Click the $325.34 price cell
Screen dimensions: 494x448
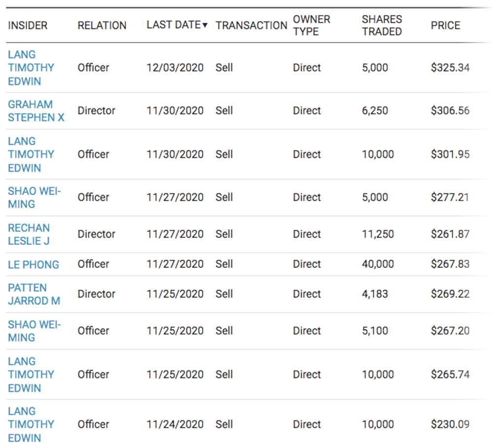pyautogui.click(x=450, y=68)
